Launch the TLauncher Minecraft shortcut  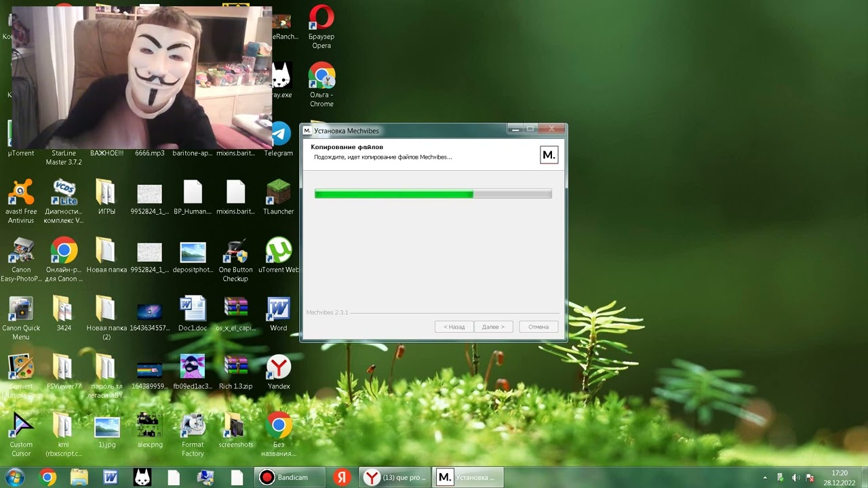point(279,197)
